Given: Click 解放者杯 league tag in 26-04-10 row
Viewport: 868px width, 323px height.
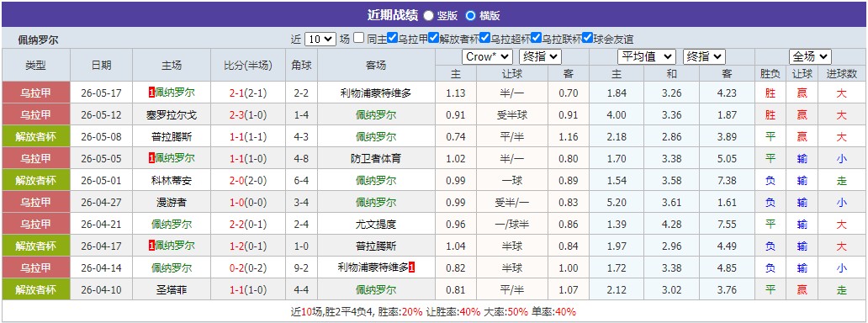Looking at the screenshot, I should 36,289.
